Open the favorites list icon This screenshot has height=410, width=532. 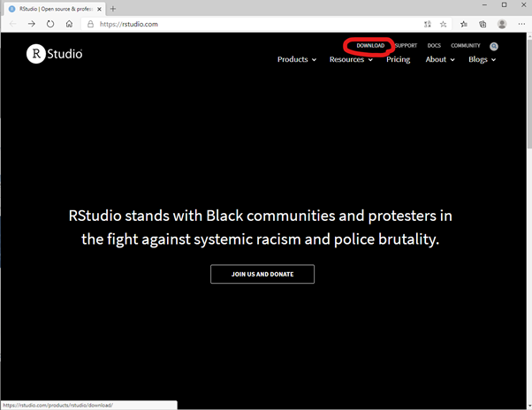(464, 24)
